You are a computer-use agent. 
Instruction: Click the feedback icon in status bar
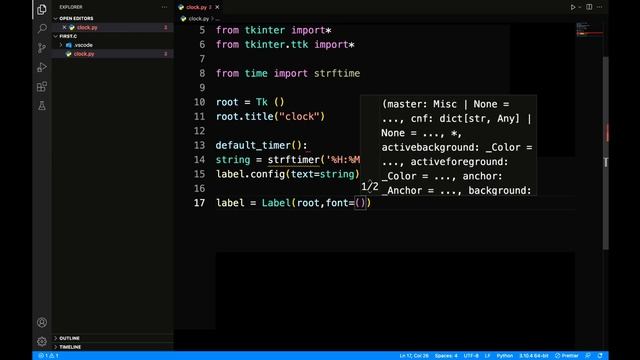click(588, 356)
